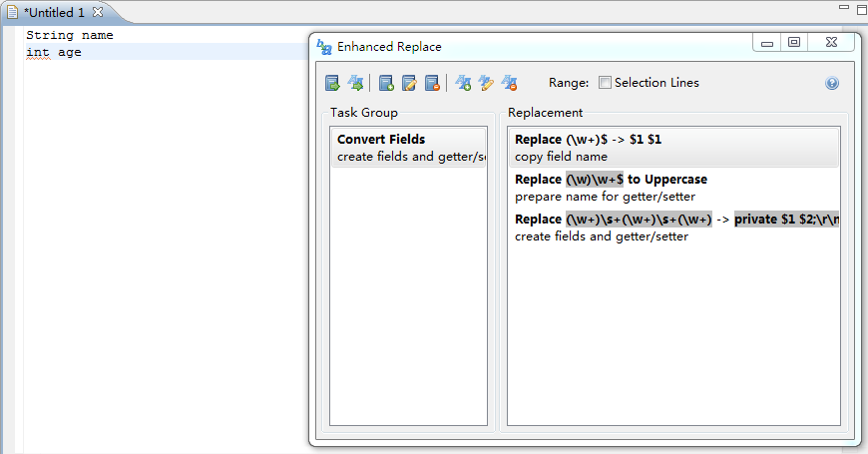868x454 pixels.
Task: Maximize the Enhanced Replace dialog
Action: pos(794,43)
